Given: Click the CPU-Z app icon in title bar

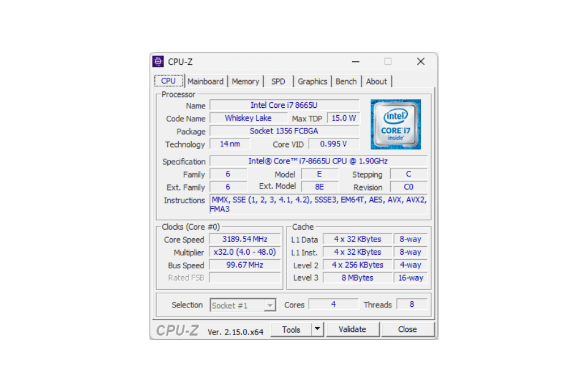Looking at the screenshot, I should tap(158, 61).
